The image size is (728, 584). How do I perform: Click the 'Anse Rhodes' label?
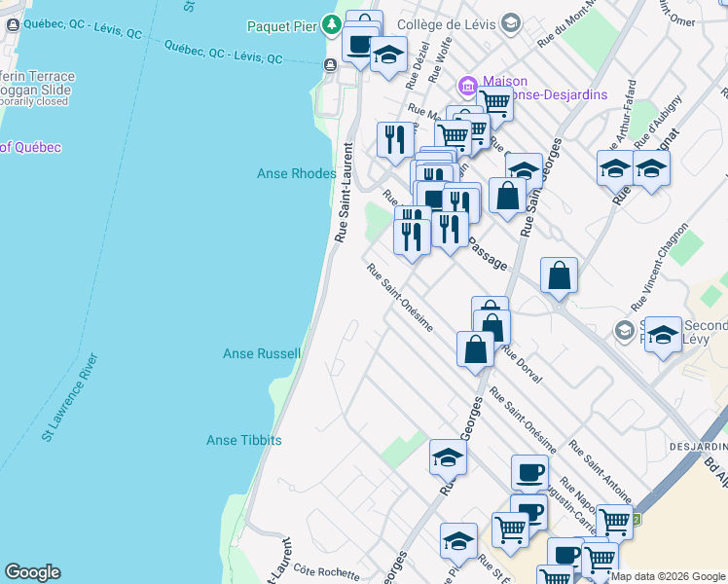point(297,173)
